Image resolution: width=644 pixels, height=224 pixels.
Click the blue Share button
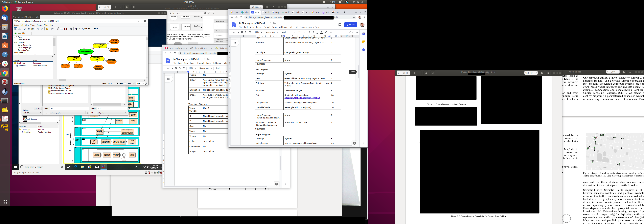(350, 25)
